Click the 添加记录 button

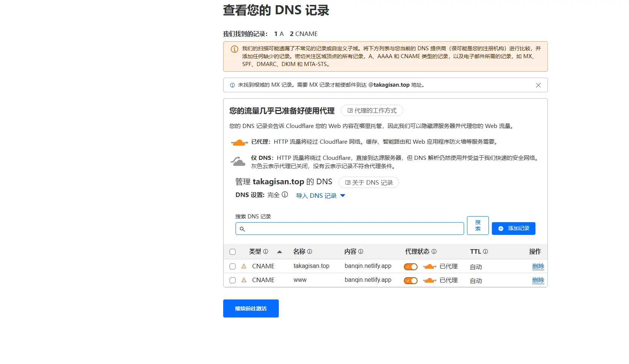coord(513,229)
